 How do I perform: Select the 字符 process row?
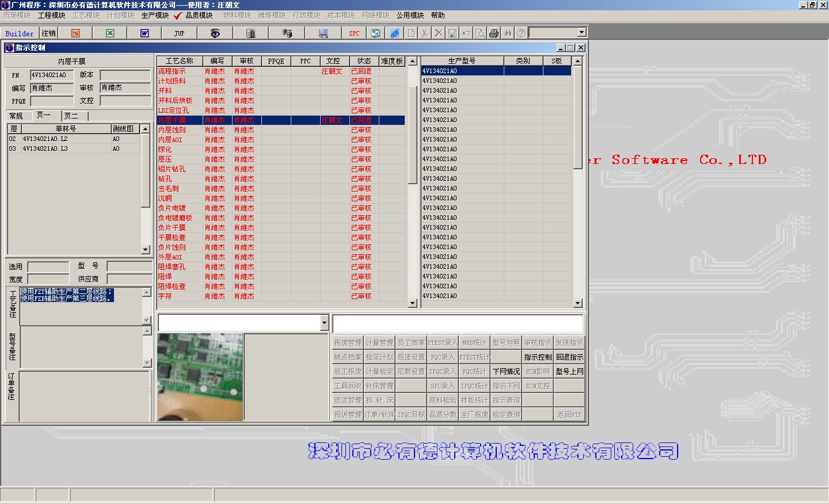[281, 296]
